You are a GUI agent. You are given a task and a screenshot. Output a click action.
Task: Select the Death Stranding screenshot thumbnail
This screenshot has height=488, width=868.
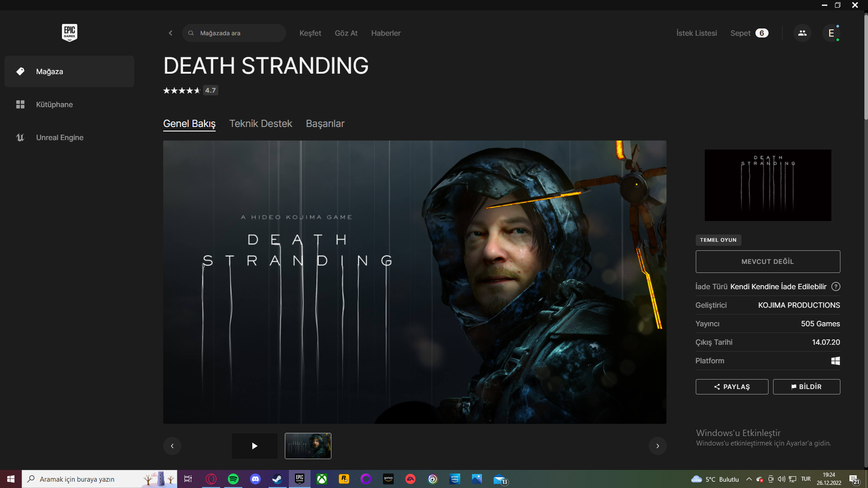point(308,446)
